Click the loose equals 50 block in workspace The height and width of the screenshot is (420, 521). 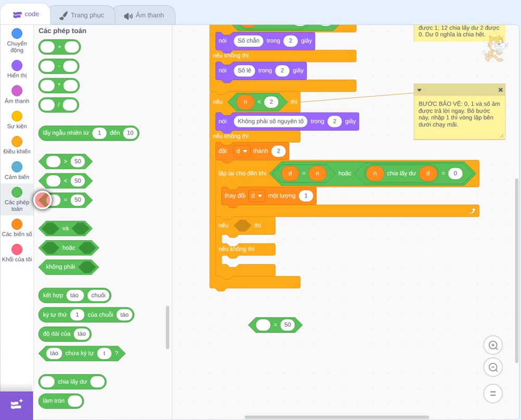(275, 325)
